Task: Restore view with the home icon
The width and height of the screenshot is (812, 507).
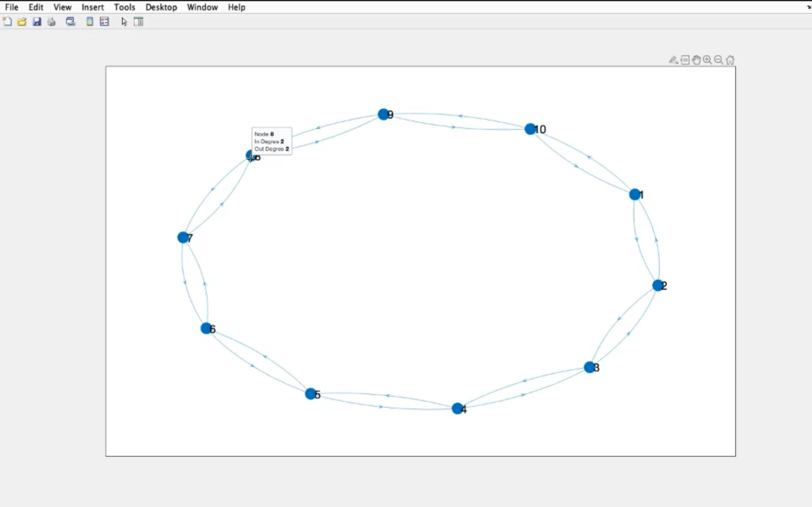Action: click(730, 60)
